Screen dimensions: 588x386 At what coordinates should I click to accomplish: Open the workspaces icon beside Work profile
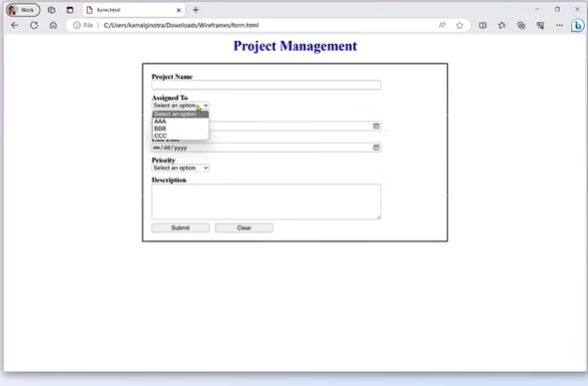click(x=51, y=10)
